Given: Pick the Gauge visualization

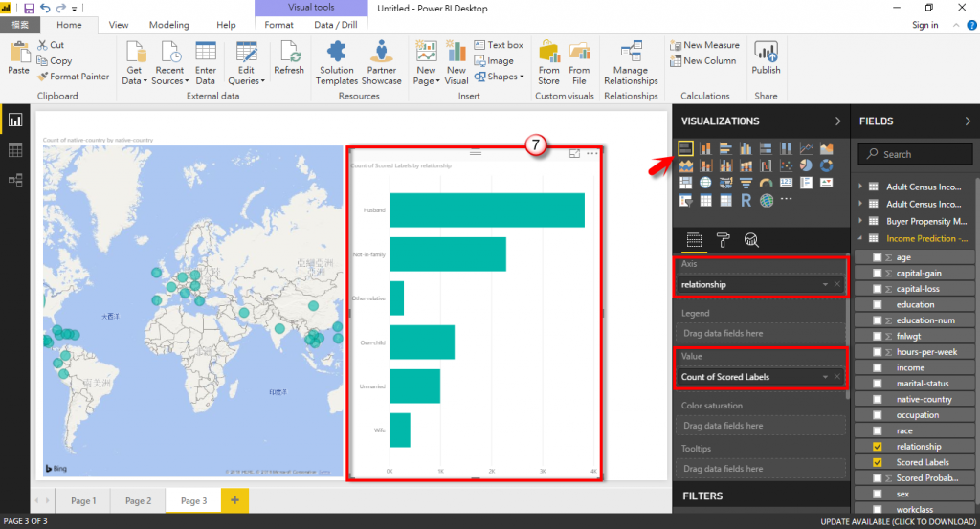Looking at the screenshot, I should [x=766, y=183].
